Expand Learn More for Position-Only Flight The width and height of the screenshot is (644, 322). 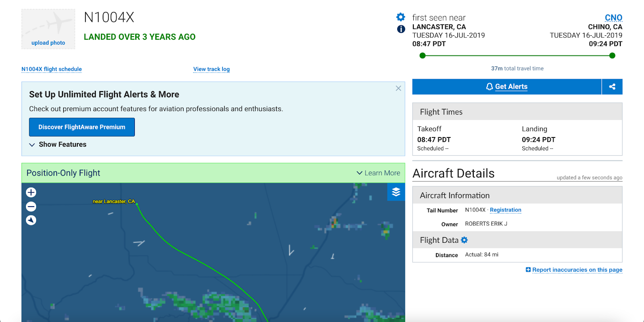pyautogui.click(x=378, y=173)
